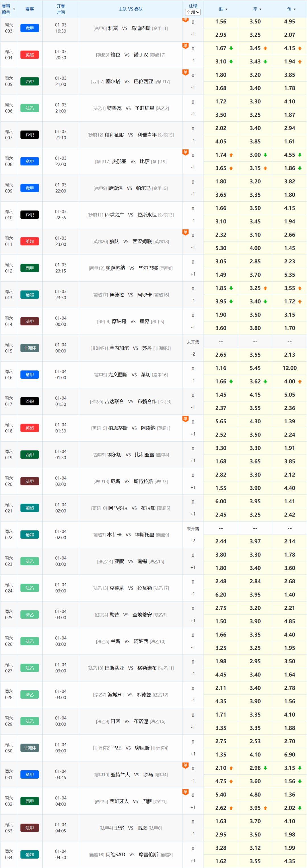Select handicap loss odds 6.90 for match 030
This screenshot has height=868, width=307.
pyautogui.click(x=289, y=754)
